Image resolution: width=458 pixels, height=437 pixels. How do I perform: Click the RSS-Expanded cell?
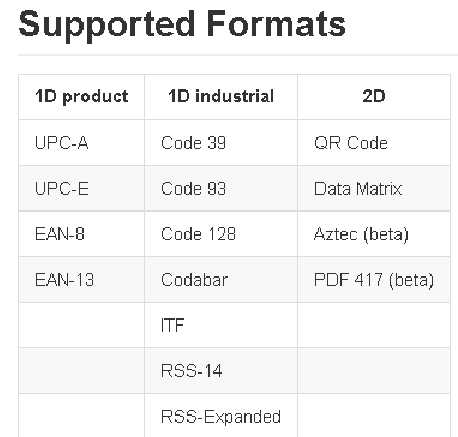[x=221, y=417]
